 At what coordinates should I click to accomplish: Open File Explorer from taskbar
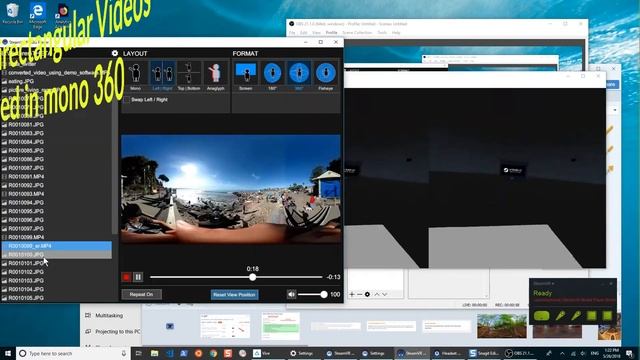click(154, 353)
